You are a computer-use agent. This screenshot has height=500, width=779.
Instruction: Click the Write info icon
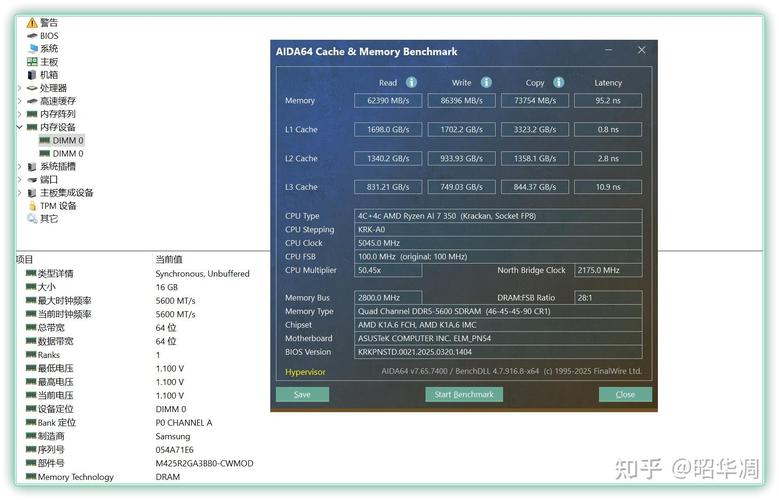[486, 83]
